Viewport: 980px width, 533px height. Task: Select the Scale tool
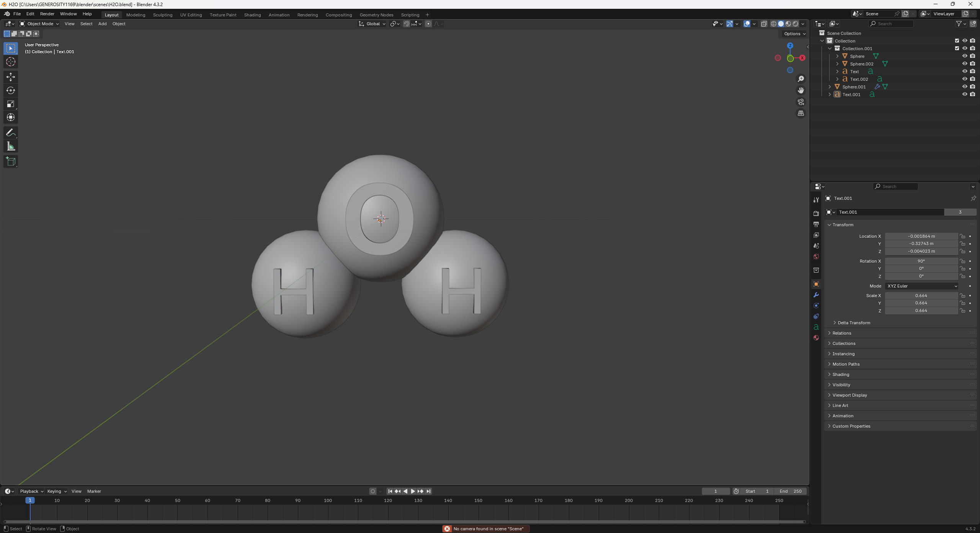(10, 104)
